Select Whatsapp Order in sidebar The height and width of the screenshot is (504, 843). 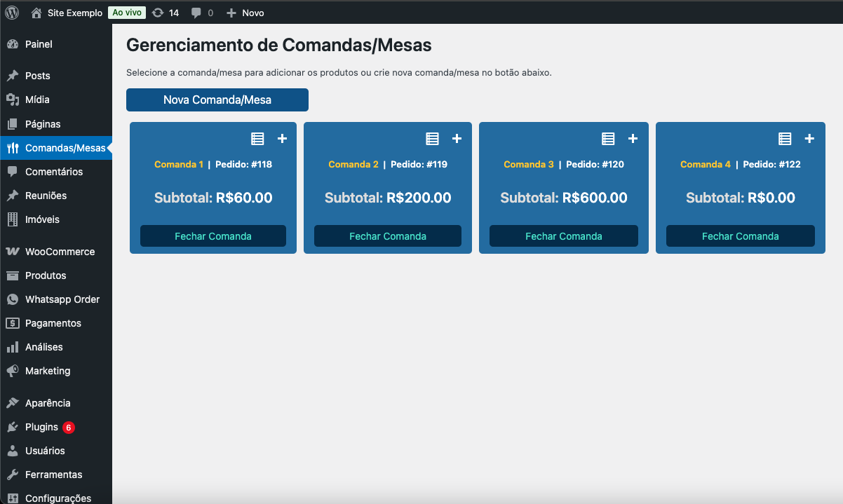tap(62, 299)
